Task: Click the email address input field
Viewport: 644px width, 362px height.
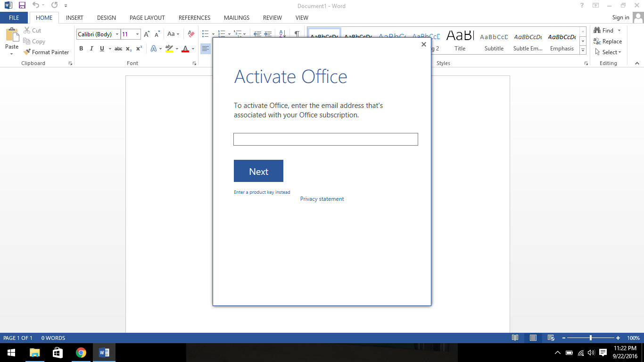Action: 326,140
